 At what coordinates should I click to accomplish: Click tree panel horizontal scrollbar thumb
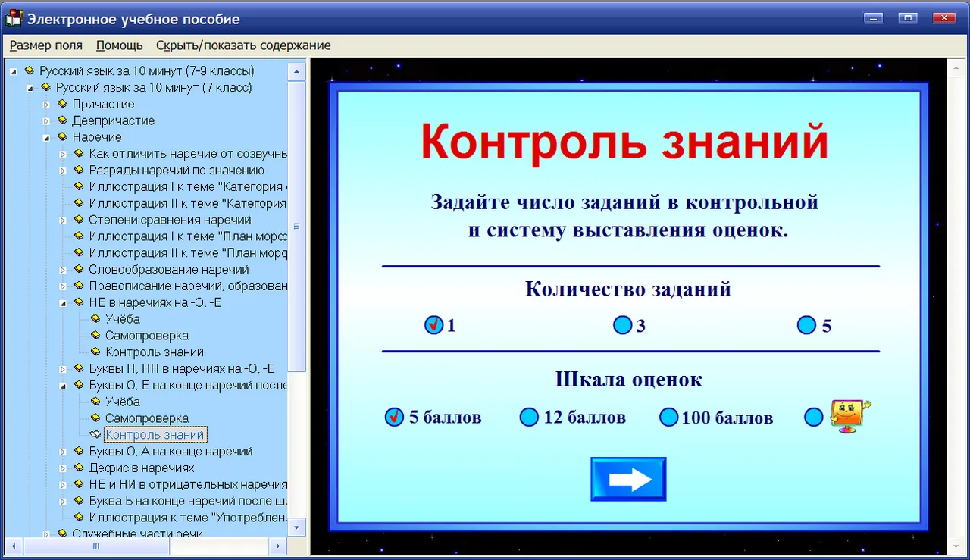pyautogui.click(x=96, y=546)
